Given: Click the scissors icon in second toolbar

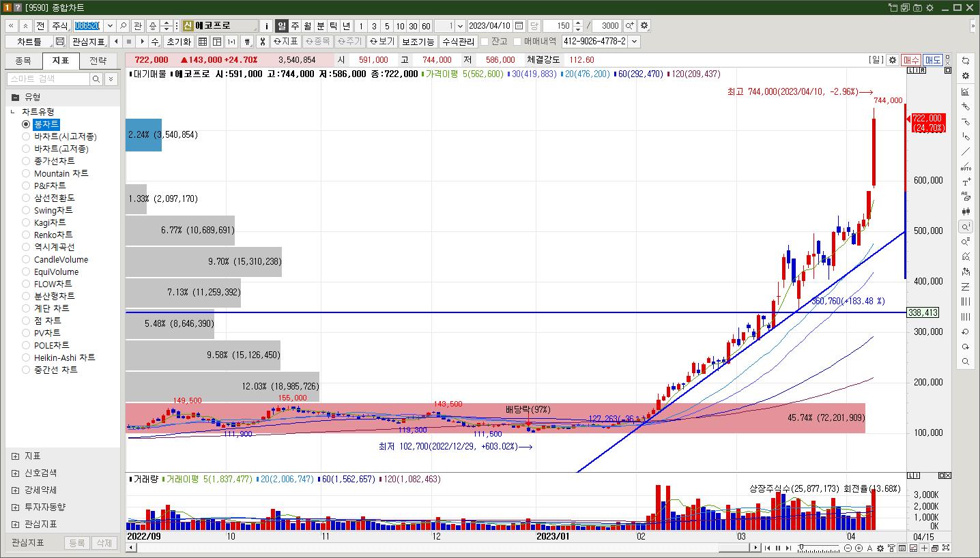Looking at the screenshot, I should [x=261, y=42].
